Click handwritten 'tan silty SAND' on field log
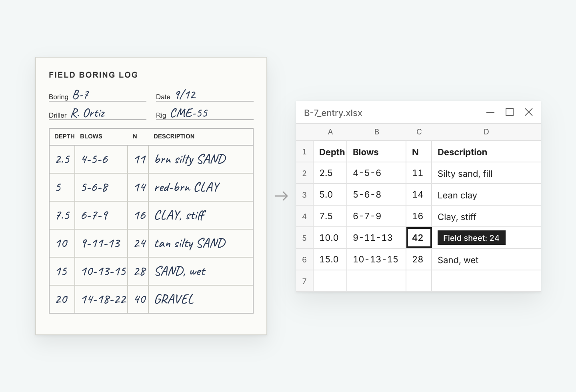This screenshot has width=576, height=392. (190, 244)
